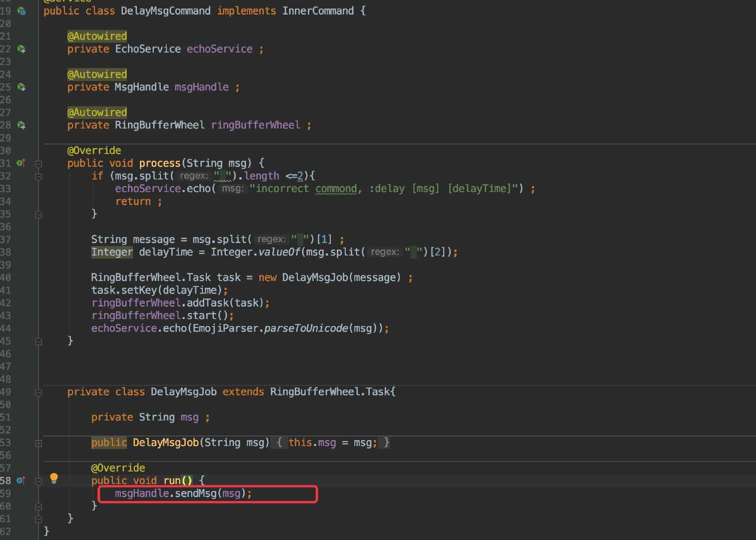
Task: Click line number 40 in the gutter
Action: click(5, 277)
